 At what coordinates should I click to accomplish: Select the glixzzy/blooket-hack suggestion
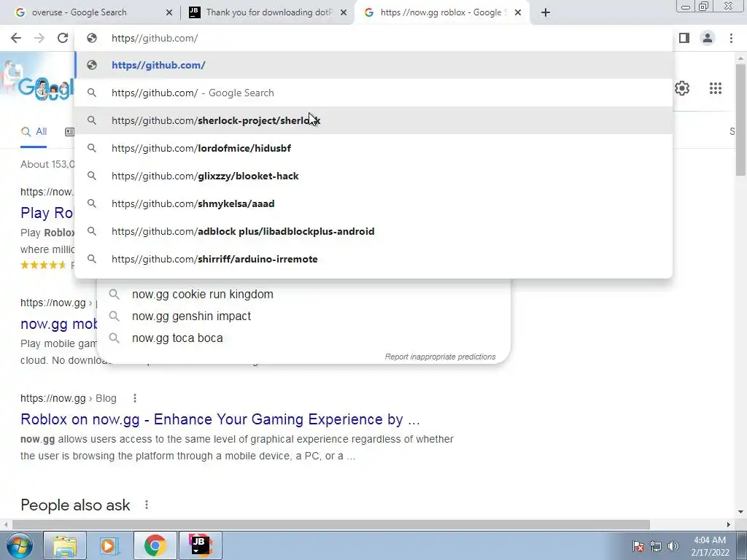[x=373, y=176]
